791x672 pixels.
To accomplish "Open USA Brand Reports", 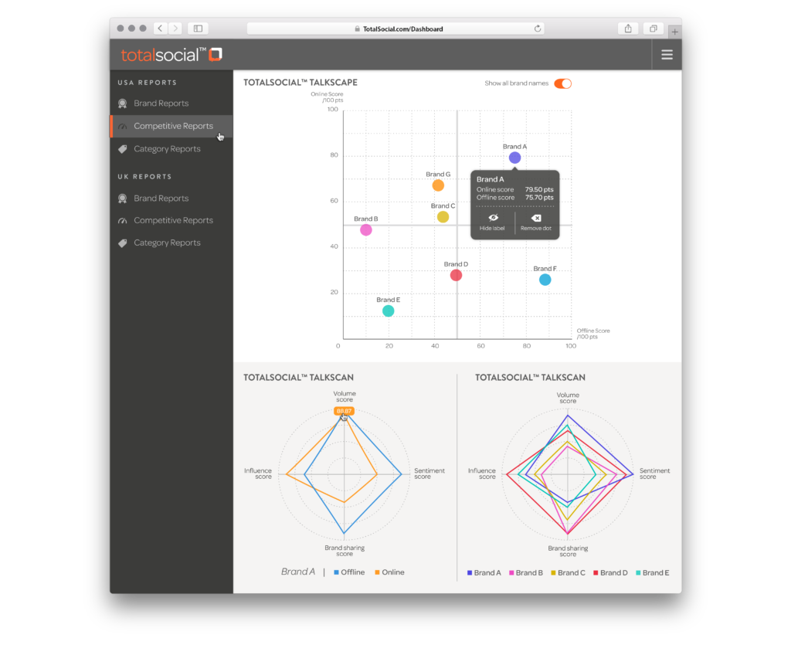I will pos(171,104).
